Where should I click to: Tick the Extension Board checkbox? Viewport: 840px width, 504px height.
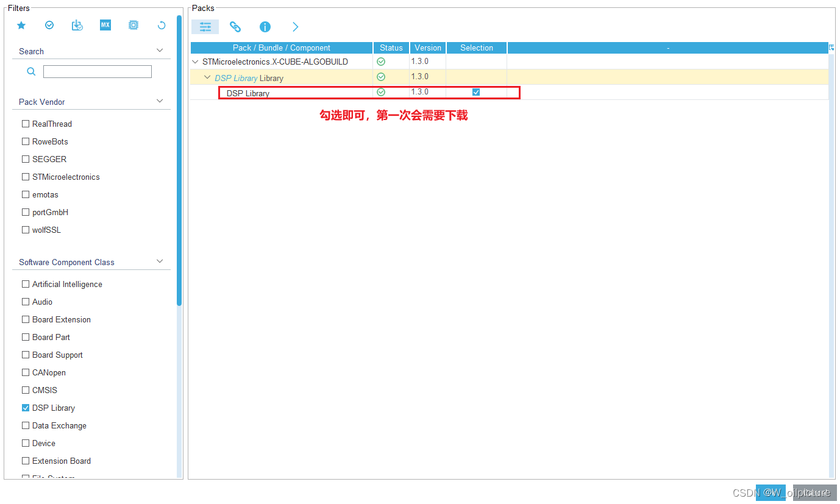pos(26,461)
